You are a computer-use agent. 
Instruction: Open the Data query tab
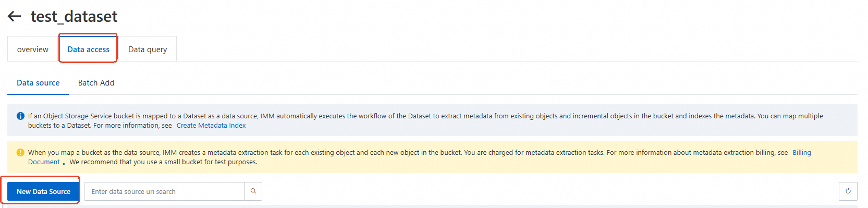click(x=148, y=49)
